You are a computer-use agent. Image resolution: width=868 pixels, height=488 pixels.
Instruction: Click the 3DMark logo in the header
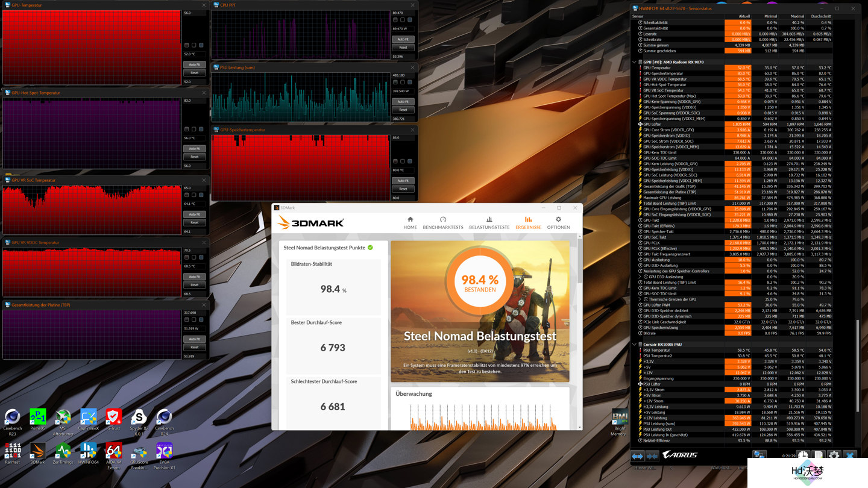point(310,222)
